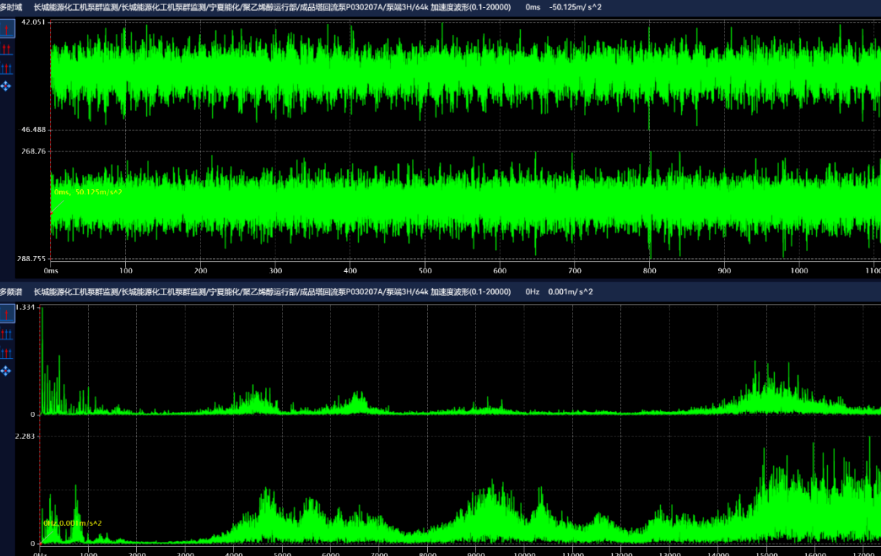The width and height of the screenshot is (881, 556).
Task: Activate four-way pan tool in time-domain panel
Action: click(6, 87)
